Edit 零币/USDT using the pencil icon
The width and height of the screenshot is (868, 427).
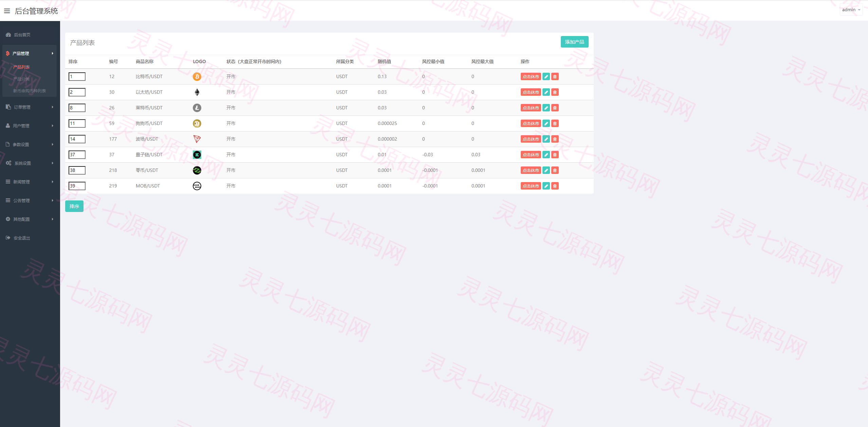tap(546, 170)
